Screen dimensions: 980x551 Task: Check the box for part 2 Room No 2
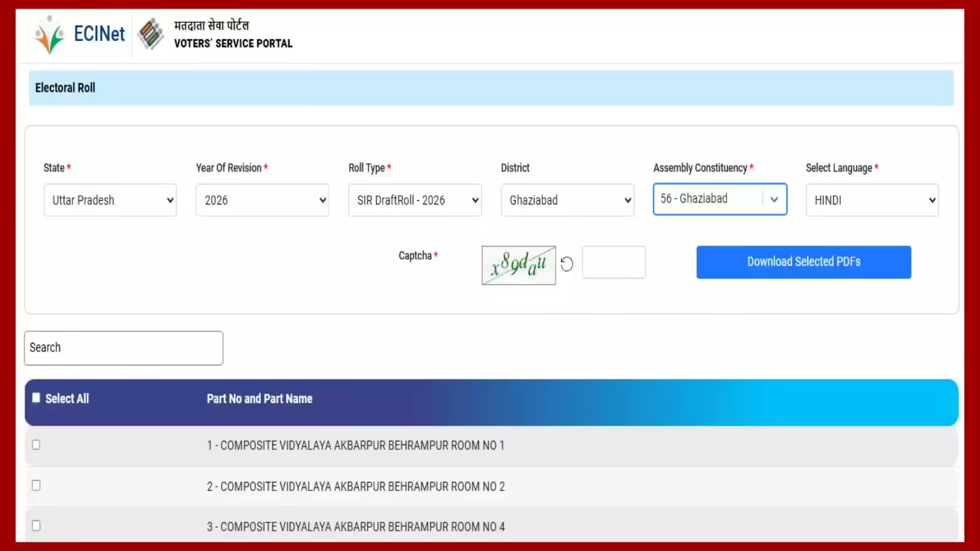[36, 485]
